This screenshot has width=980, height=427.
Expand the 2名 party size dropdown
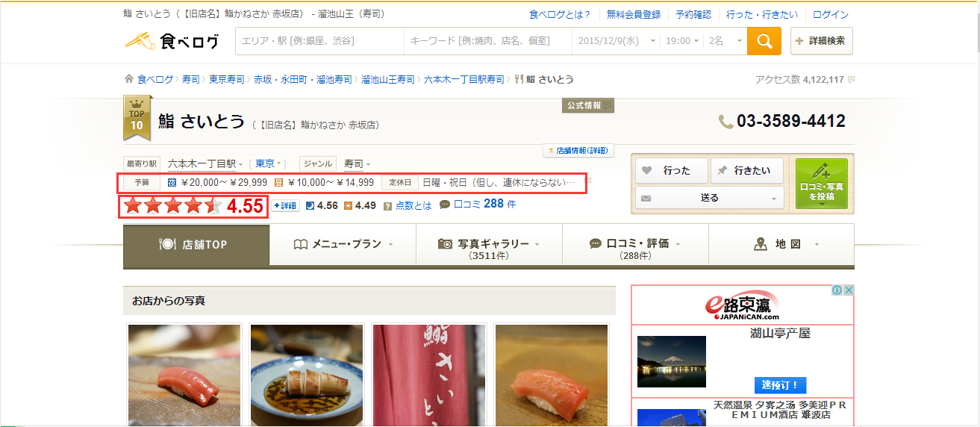725,41
